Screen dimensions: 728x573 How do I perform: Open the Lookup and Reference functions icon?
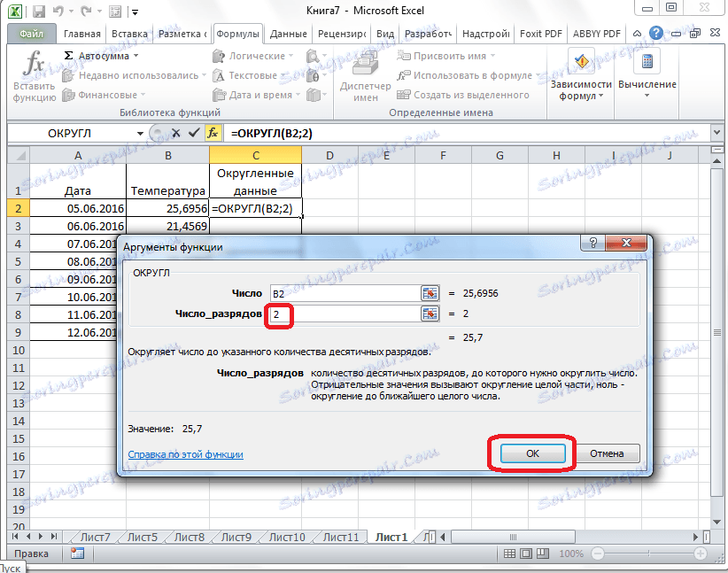(314, 56)
